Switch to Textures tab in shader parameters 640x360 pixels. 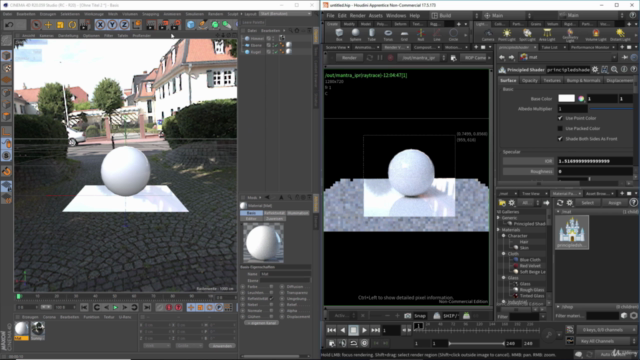pyautogui.click(x=552, y=80)
